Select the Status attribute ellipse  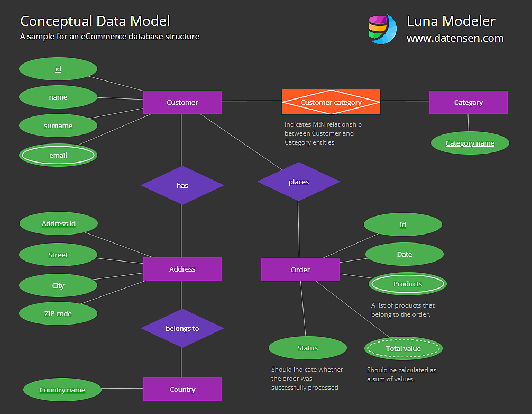tap(308, 348)
